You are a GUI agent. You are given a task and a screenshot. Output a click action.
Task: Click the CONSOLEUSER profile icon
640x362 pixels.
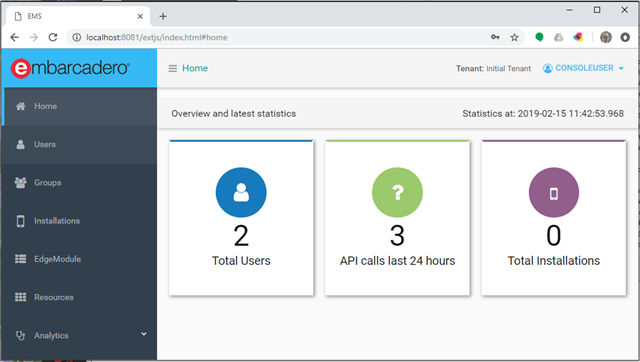(547, 68)
